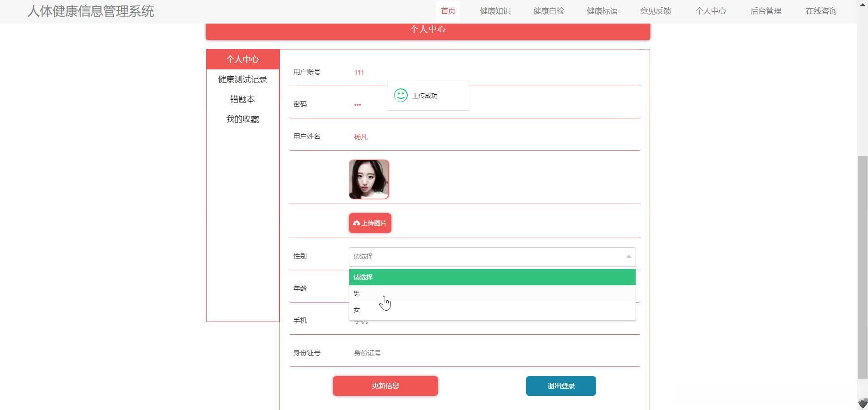Click the username link 杨凡
Screen dimensions: 868x410
(x=360, y=137)
